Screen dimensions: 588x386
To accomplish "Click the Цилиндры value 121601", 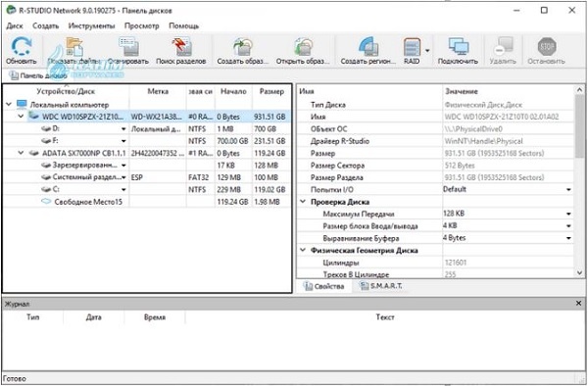I will (x=456, y=263).
